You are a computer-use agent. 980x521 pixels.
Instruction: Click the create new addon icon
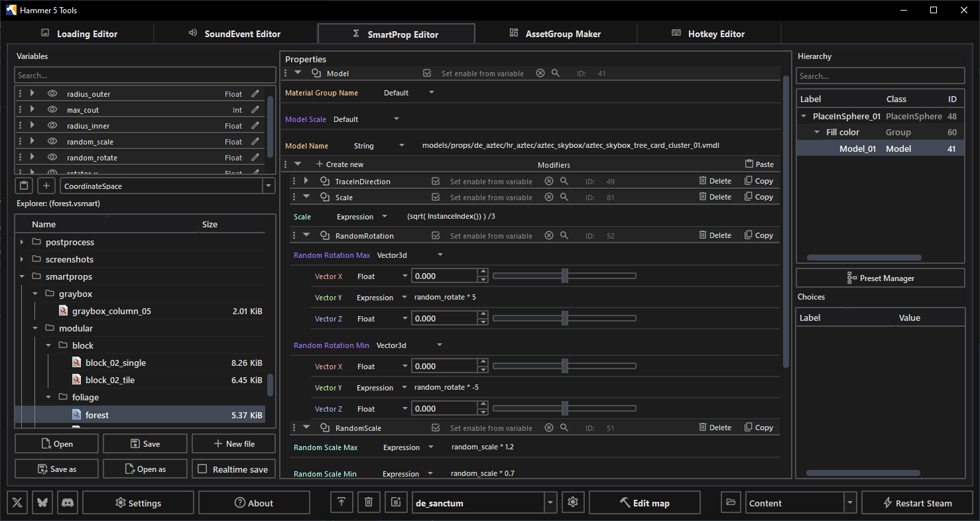[x=396, y=502]
